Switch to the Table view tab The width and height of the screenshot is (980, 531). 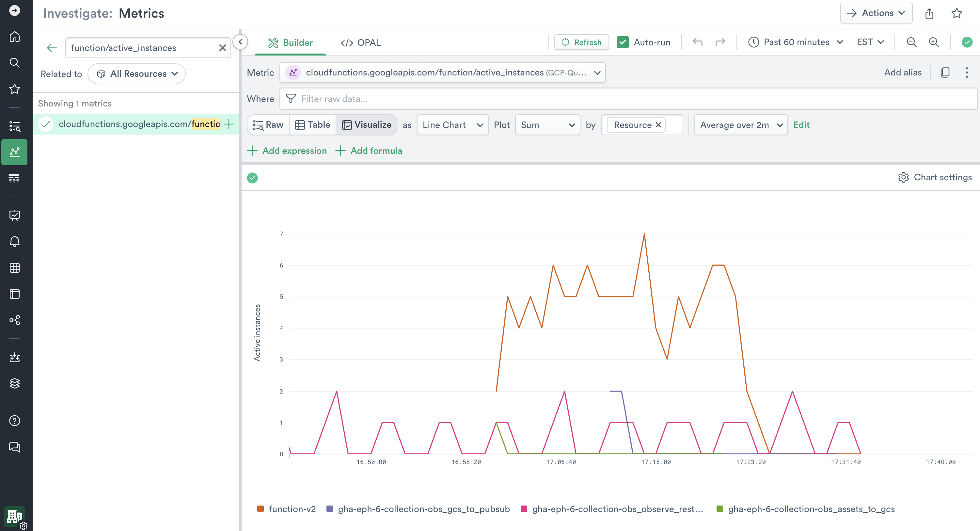tap(312, 125)
